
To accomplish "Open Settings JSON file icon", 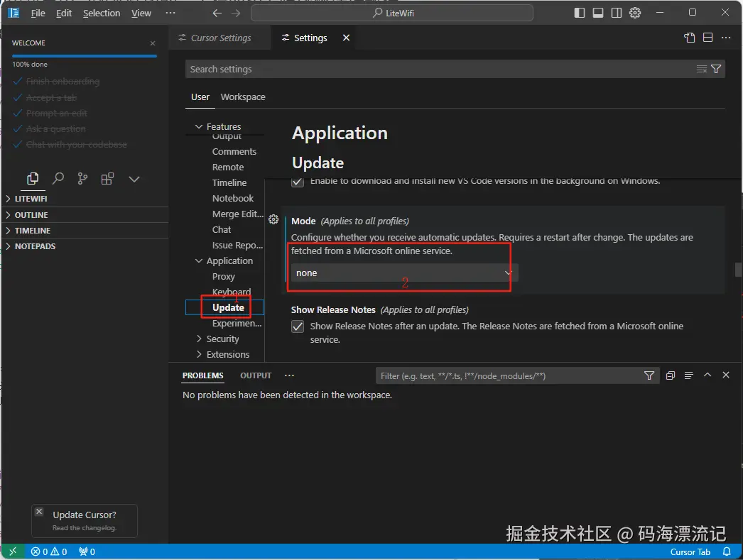I will pyautogui.click(x=690, y=38).
